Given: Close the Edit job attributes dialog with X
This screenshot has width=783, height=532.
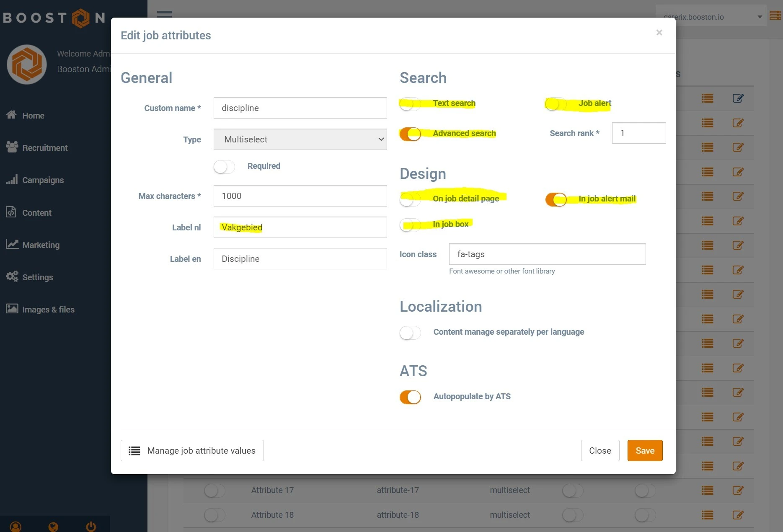Looking at the screenshot, I should (659, 33).
